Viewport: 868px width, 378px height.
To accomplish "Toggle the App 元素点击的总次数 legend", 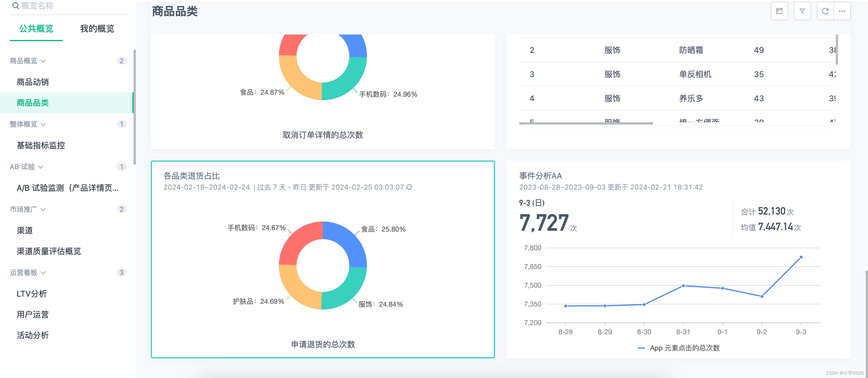I will [x=679, y=348].
